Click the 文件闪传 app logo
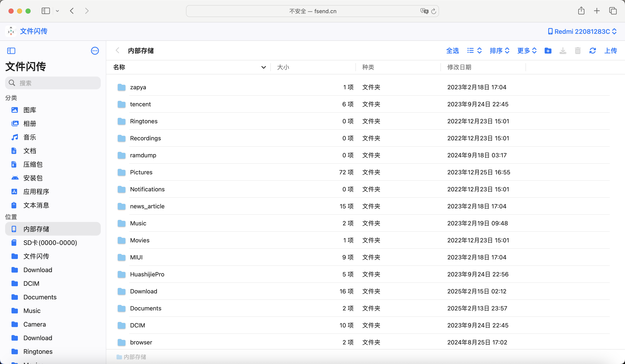The image size is (625, 364). click(x=11, y=31)
